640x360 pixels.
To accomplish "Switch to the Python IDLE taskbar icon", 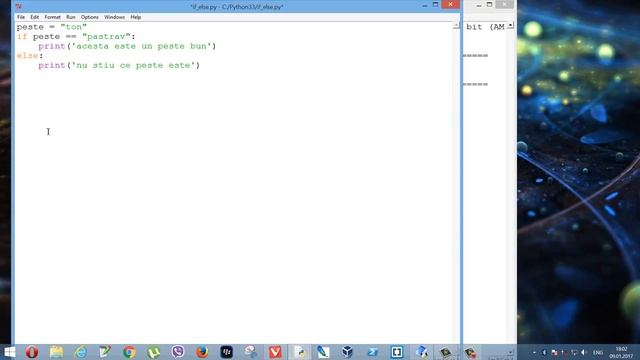I will (x=300, y=352).
